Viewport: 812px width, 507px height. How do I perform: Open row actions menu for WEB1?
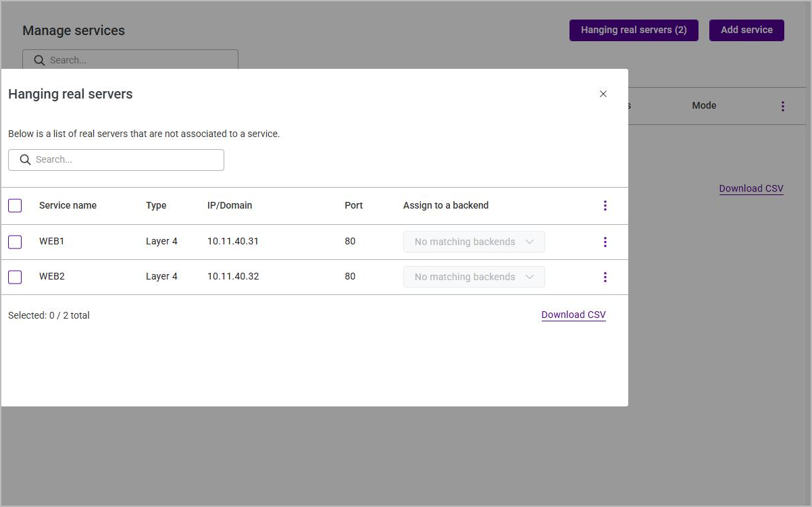(605, 242)
